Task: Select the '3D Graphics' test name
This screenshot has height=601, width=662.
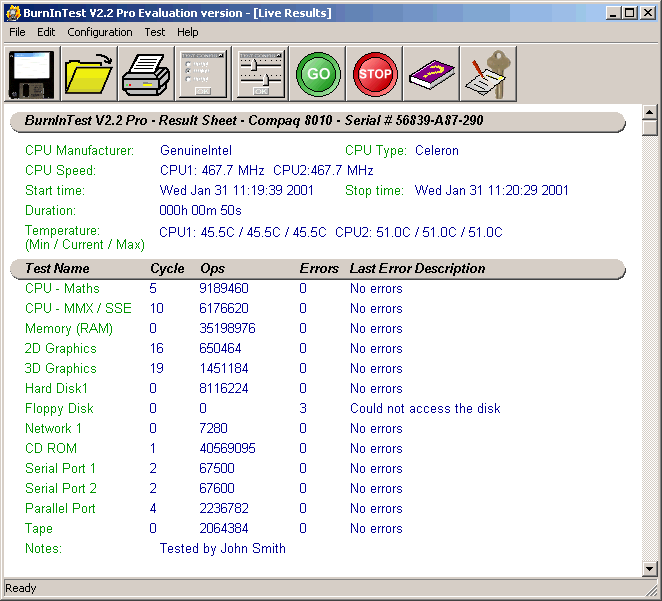Action: tap(60, 368)
